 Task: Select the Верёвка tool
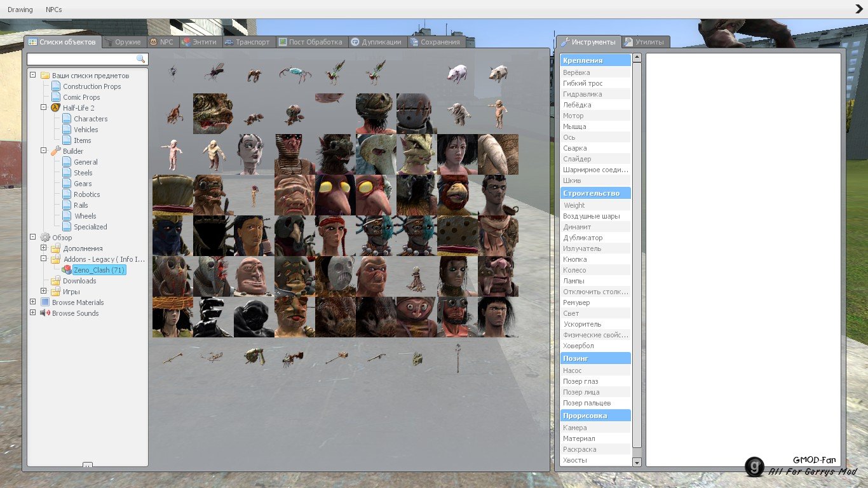(x=595, y=72)
